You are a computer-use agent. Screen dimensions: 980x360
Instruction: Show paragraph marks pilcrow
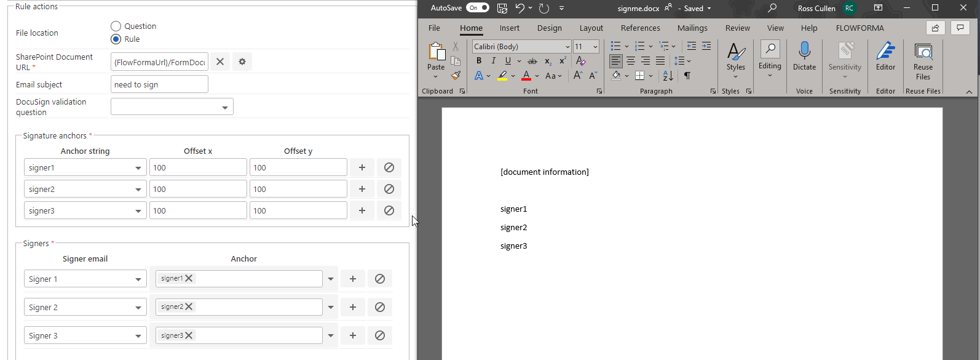pos(687,76)
